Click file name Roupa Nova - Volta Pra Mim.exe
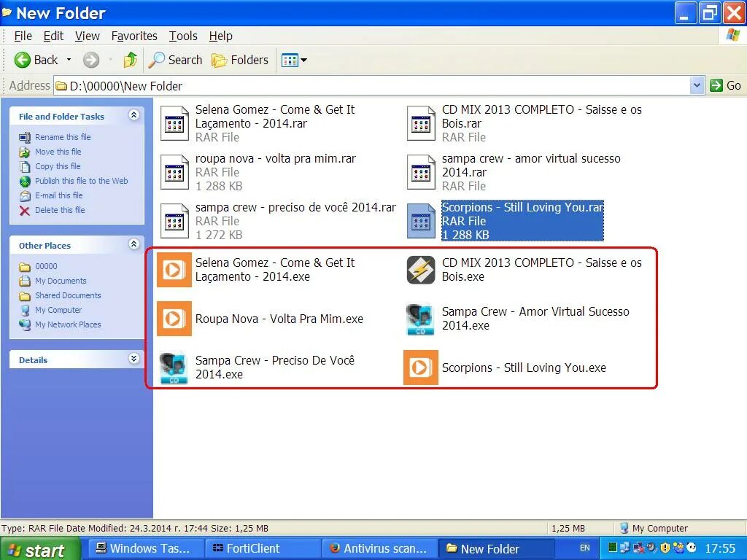This screenshot has width=747, height=560. point(279,319)
